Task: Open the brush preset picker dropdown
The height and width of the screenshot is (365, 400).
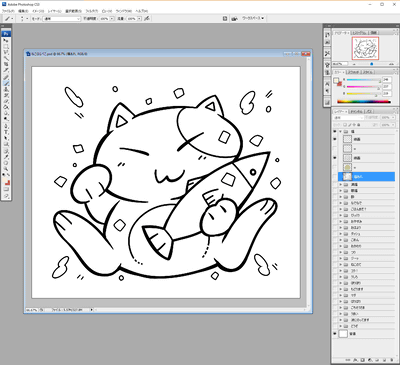Action: [x=27, y=19]
